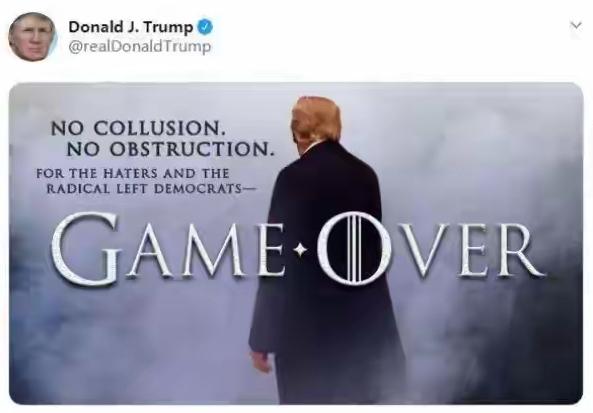The height and width of the screenshot is (413, 593).
Task: Open the tweet options chevron menu
Action: (x=576, y=25)
